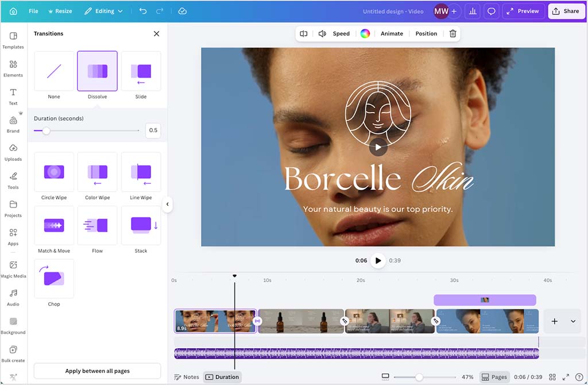Open the Position option
Image resolution: width=588 pixels, height=385 pixels.
pyautogui.click(x=427, y=33)
